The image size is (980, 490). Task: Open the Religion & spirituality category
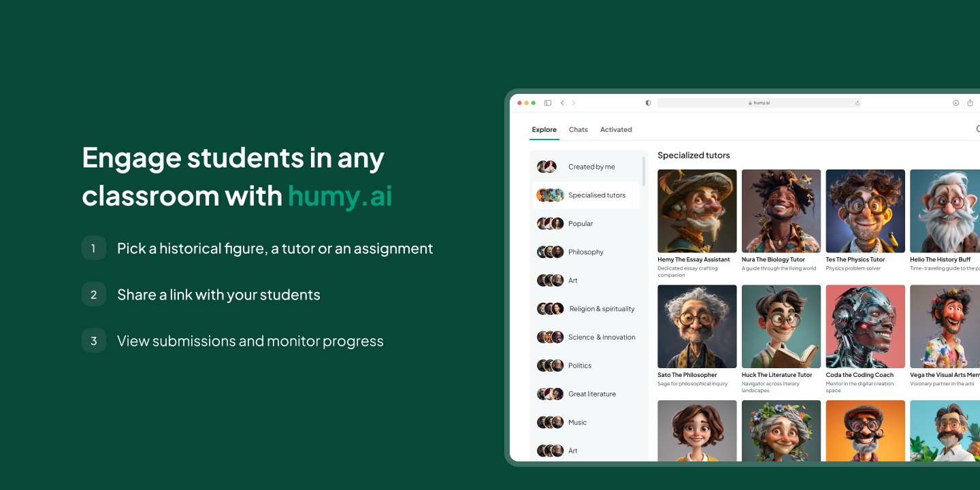[x=587, y=309]
